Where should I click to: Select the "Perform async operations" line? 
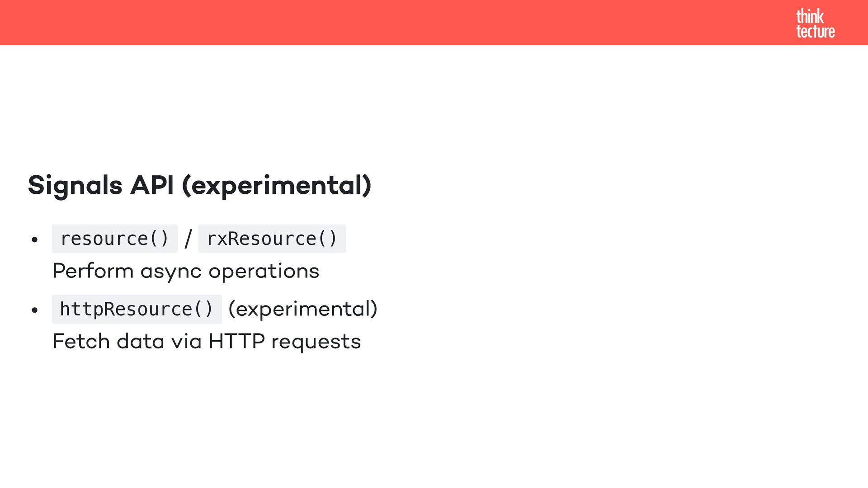(x=186, y=271)
